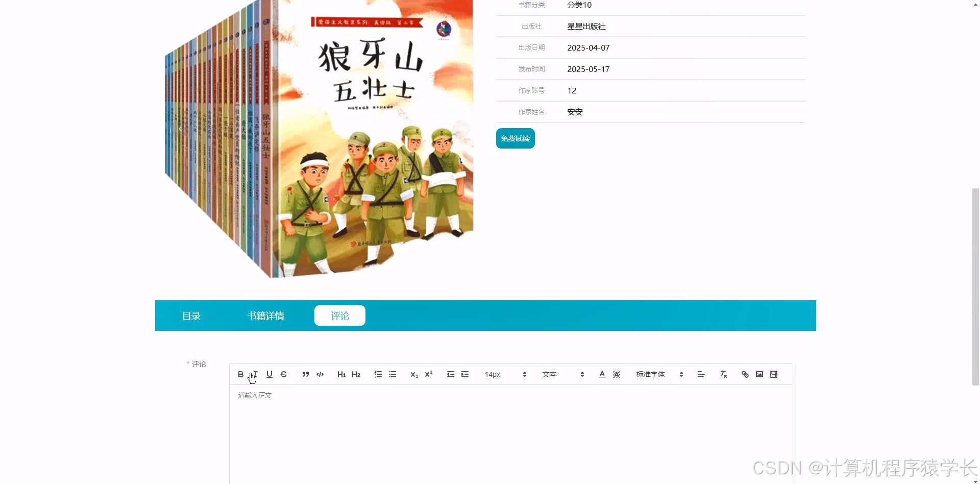Open the text background color picker
Viewport: 980px width, 484px height.
pyautogui.click(x=617, y=374)
